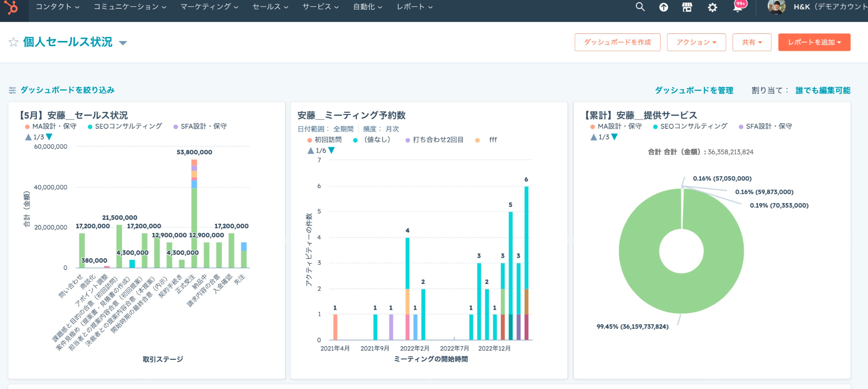Go to next legend page in セールス状況 chart
This screenshot has height=389, width=868.
[x=49, y=137]
